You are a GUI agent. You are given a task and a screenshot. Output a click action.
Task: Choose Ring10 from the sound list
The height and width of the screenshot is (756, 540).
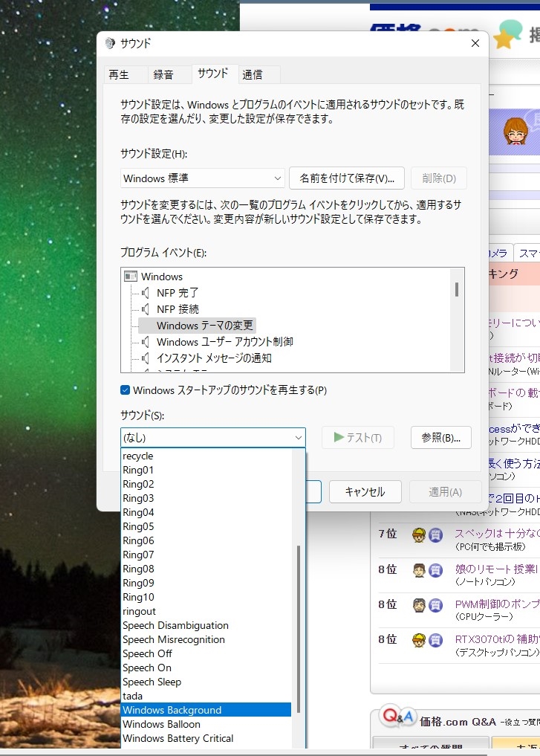tap(206, 598)
